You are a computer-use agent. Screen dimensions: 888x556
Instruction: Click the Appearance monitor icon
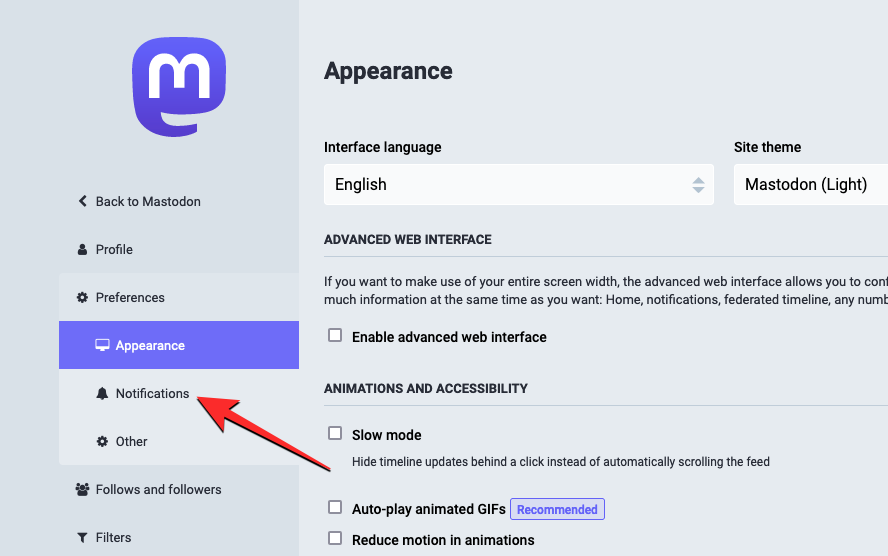point(102,345)
